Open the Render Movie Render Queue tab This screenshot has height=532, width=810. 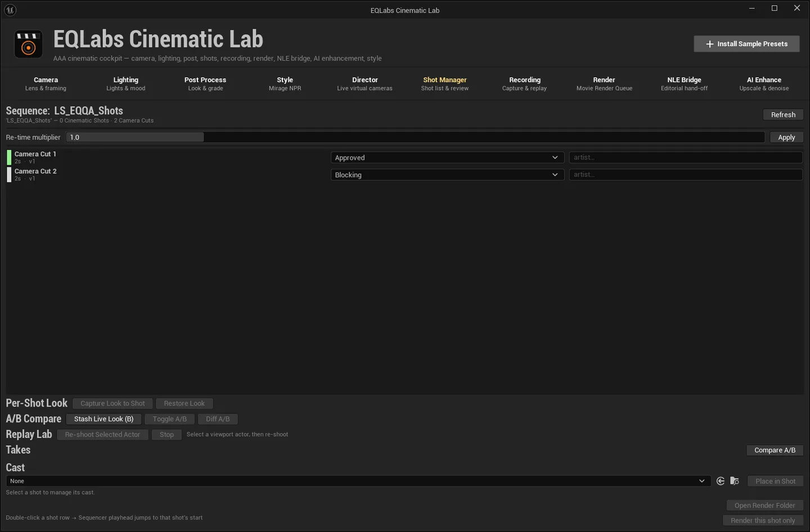pos(604,84)
